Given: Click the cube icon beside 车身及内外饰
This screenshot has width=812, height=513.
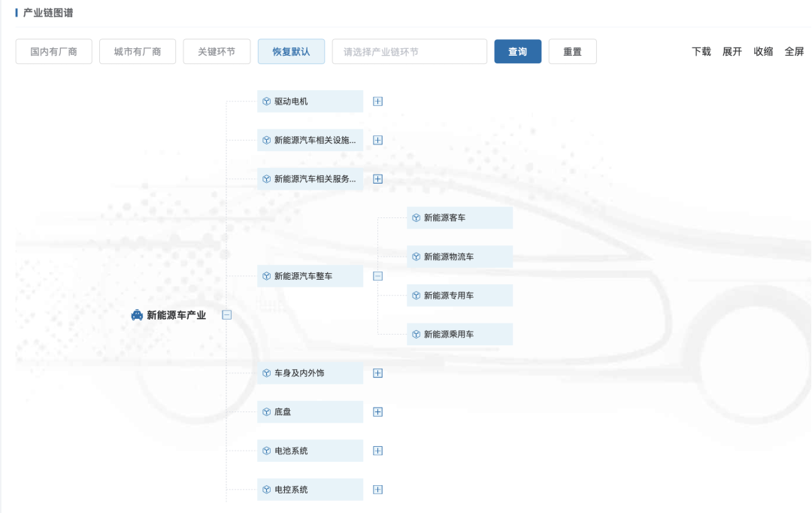Looking at the screenshot, I should 266,373.
